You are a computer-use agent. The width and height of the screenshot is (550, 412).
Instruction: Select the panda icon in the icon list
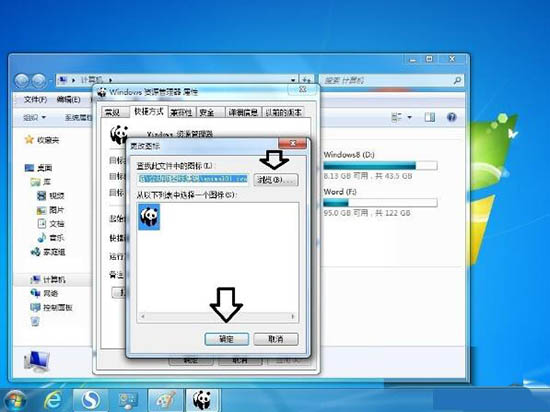click(x=149, y=217)
